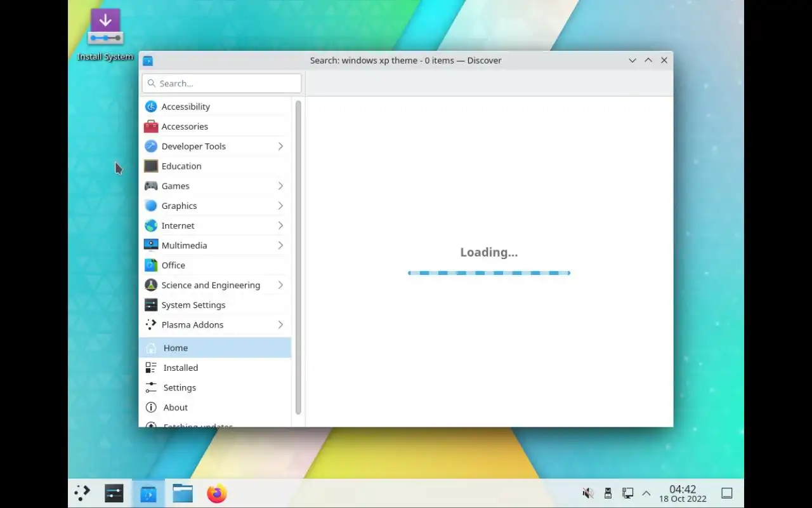Viewport: 812px width, 508px height.
Task: Click the Graphics category icon
Action: pyautogui.click(x=151, y=206)
